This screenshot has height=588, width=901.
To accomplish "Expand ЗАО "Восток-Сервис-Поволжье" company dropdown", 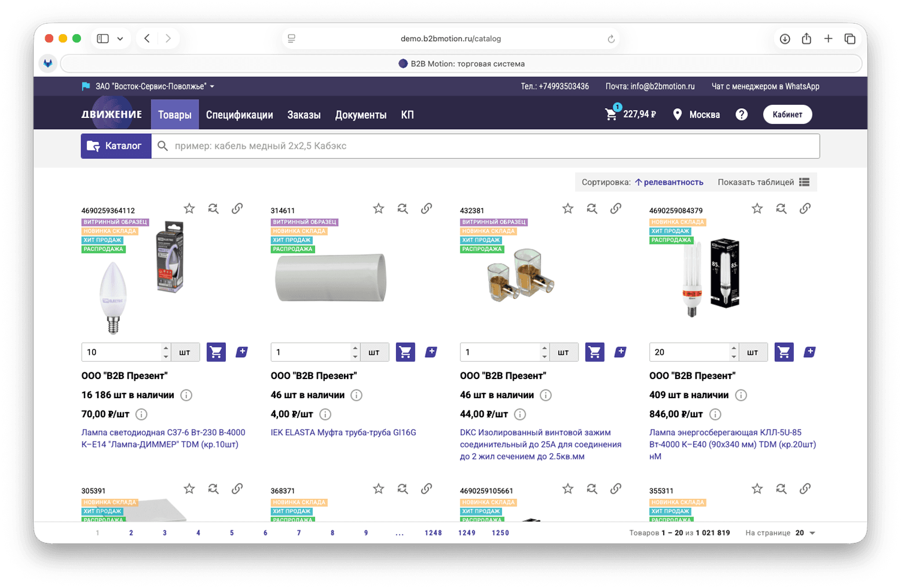I will [155, 86].
